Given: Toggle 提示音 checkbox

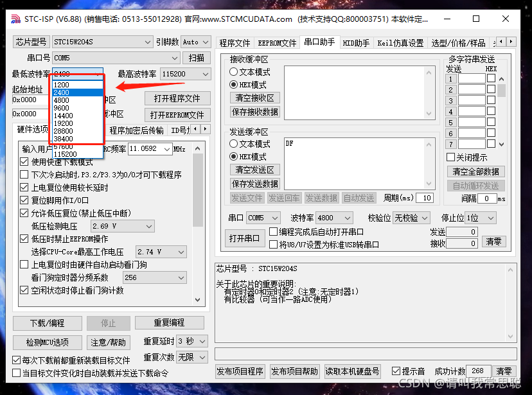Looking at the screenshot, I should (396, 371).
